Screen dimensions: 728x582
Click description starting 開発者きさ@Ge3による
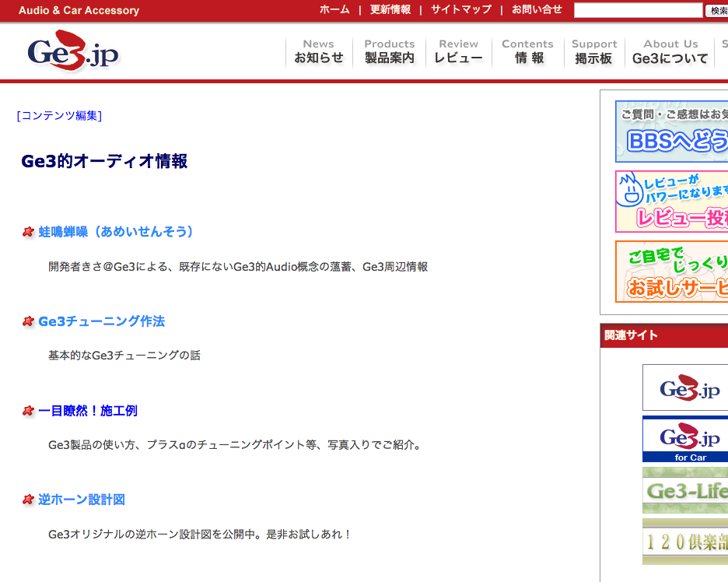[238, 267]
